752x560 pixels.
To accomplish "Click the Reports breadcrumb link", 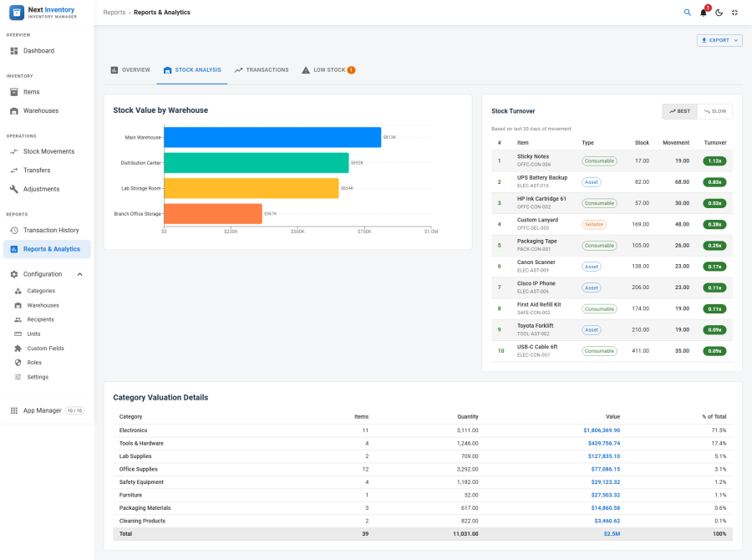I will pyautogui.click(x=114, y=13).
